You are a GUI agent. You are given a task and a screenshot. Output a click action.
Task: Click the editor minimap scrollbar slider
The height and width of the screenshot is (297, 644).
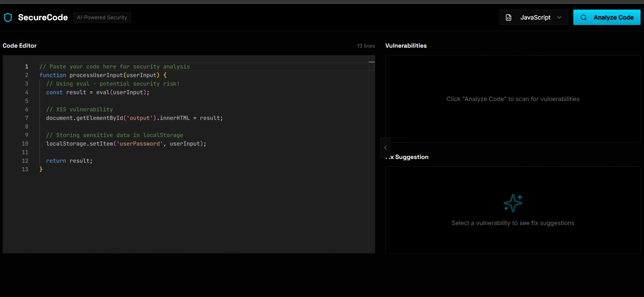pyautogui.click(x=372, y=62)
